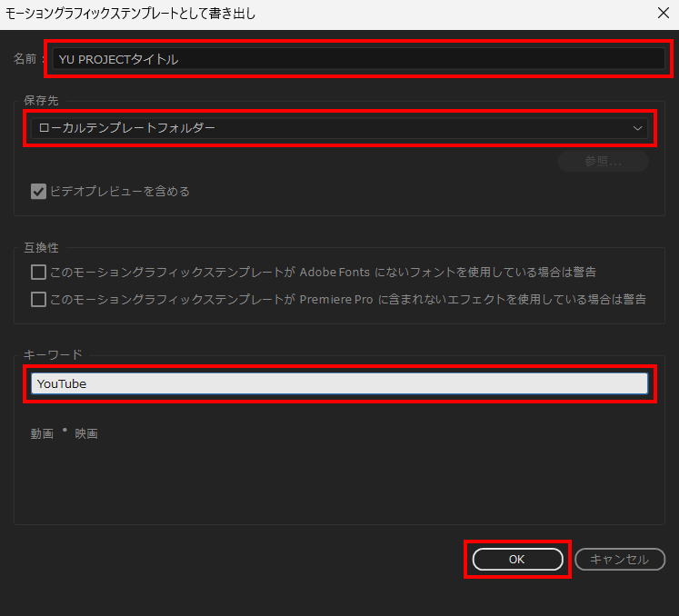Enable the Premiere Pro effects warning checkbox
The height and width of the screenshot is (616, 679).
point(38,299)
